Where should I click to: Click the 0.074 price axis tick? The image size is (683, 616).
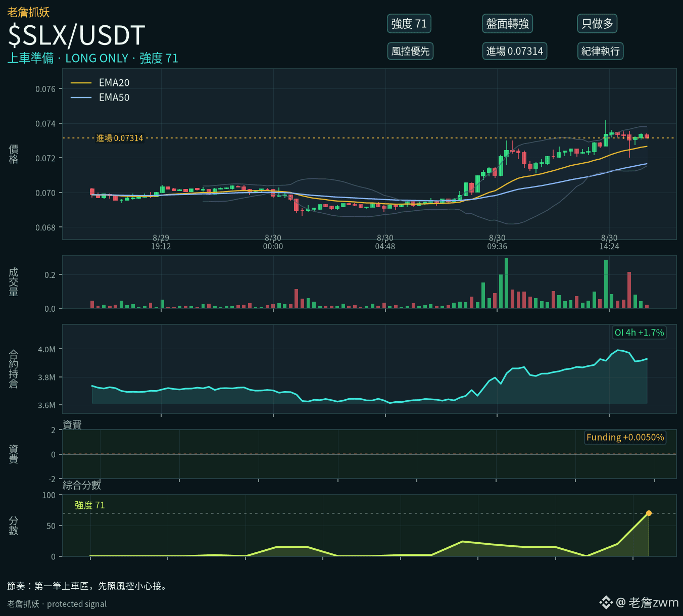[45, 124]
